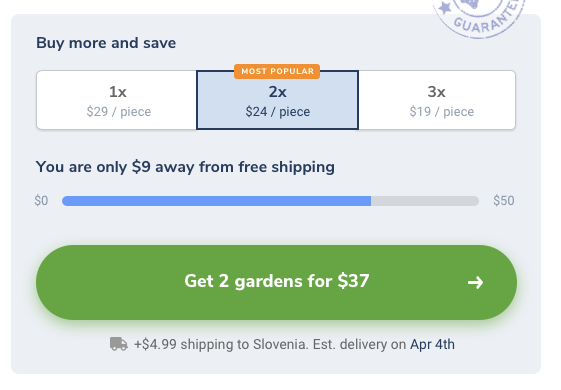Screen dimensions: 561x390
Task: Click Get 2 gardens for $37 button
Action: tap(276, 282)
